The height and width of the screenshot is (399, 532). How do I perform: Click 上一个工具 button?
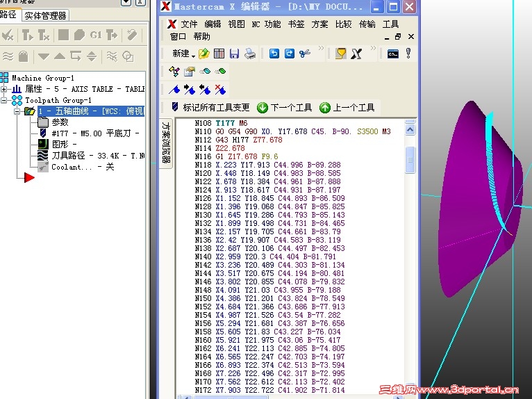[347, 108]
